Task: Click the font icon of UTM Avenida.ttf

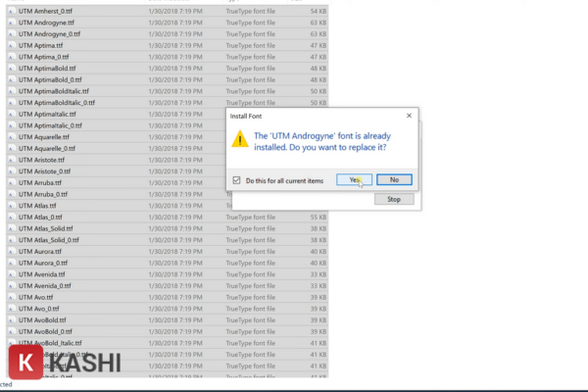Action: (x=11, y=274)
